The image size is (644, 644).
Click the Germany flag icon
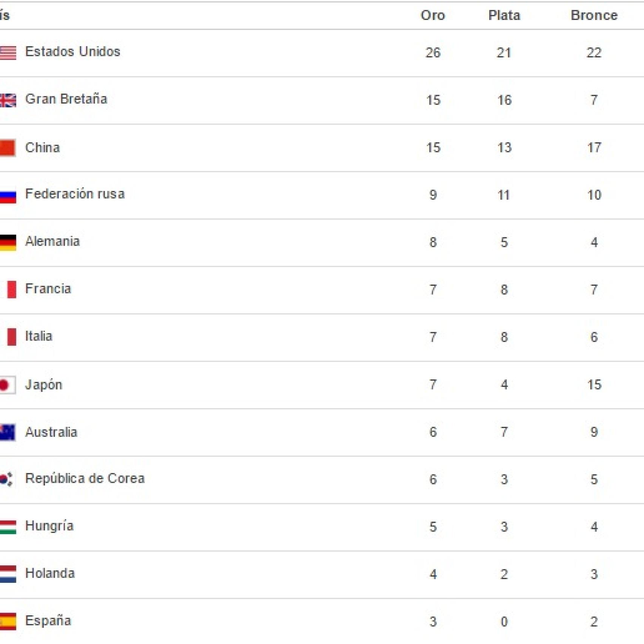[8, 243]
